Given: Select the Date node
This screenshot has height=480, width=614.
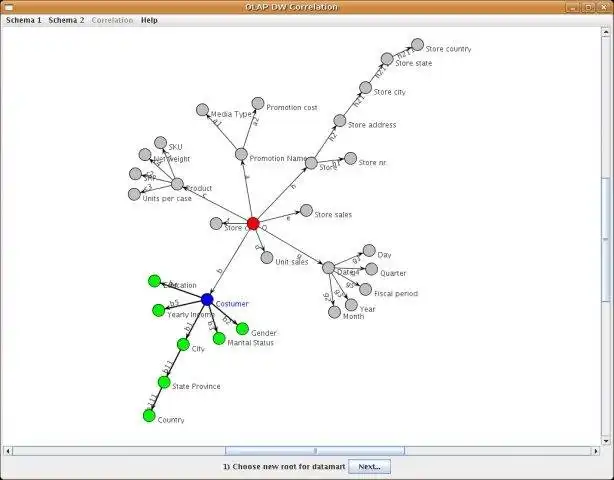Looking at the screenshot, I should [329, 268].
